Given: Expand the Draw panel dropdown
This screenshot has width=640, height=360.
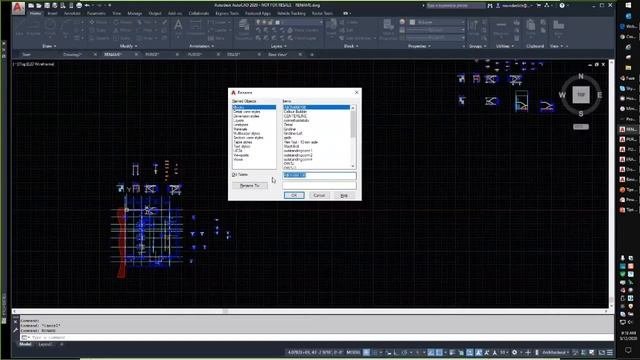Looking at the screenshot, I should tap(50, 46).
